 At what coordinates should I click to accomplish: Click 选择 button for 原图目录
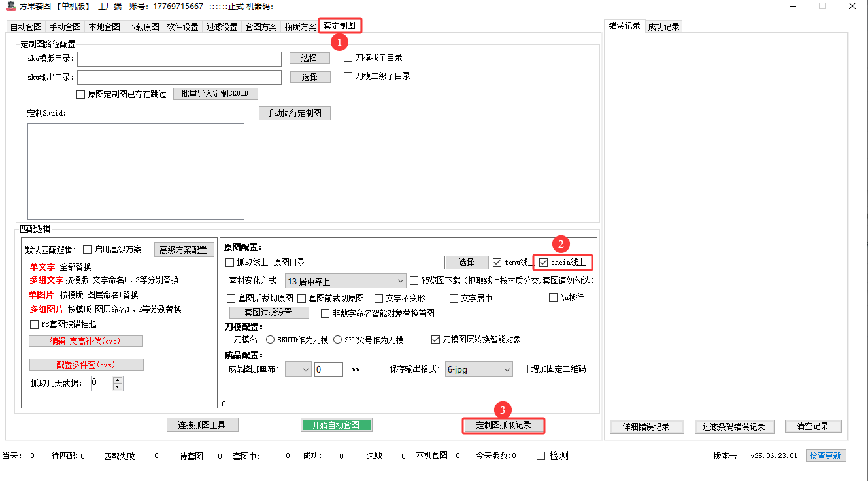[467, 262]
